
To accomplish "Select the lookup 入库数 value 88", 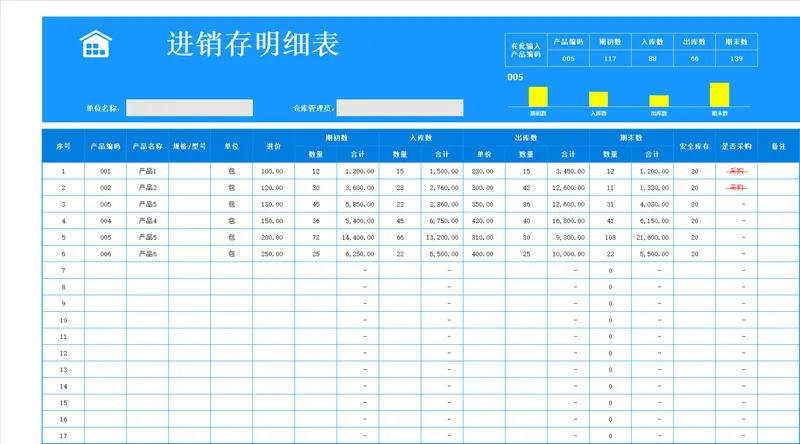I will (653, 59).
